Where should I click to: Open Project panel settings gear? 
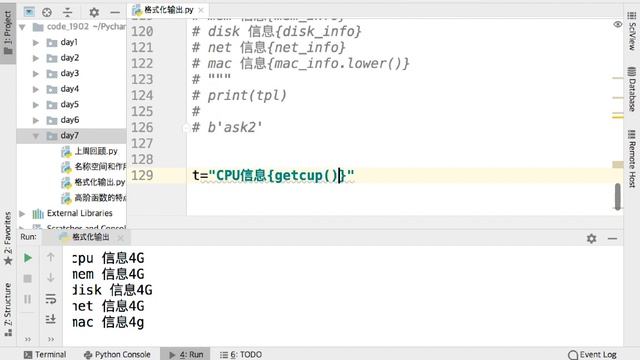pyautogui.click(x=94, y=12)
